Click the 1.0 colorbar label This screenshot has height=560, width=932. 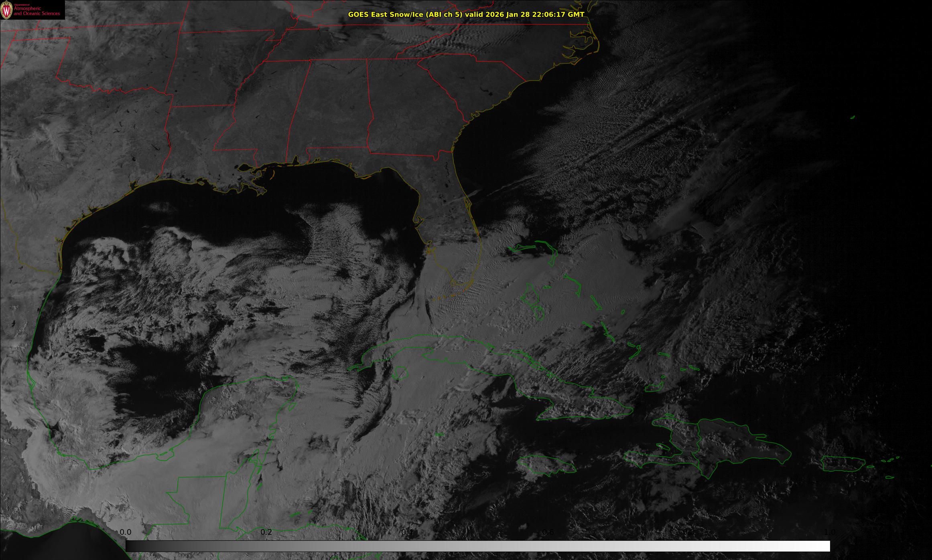pyautogui.click(x=829, y=532)
